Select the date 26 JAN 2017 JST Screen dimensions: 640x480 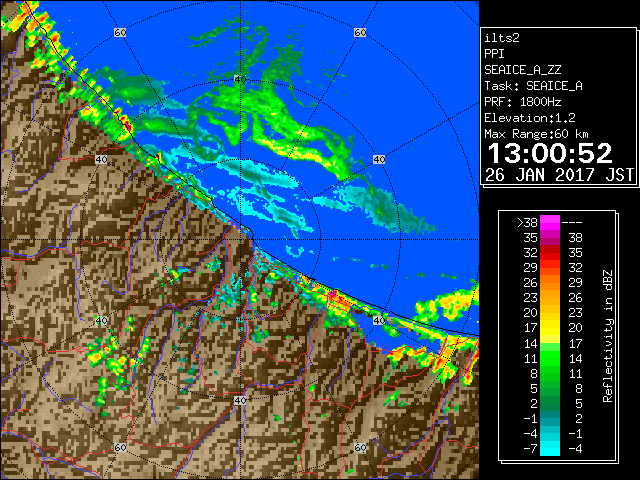(x=559, y=175)
